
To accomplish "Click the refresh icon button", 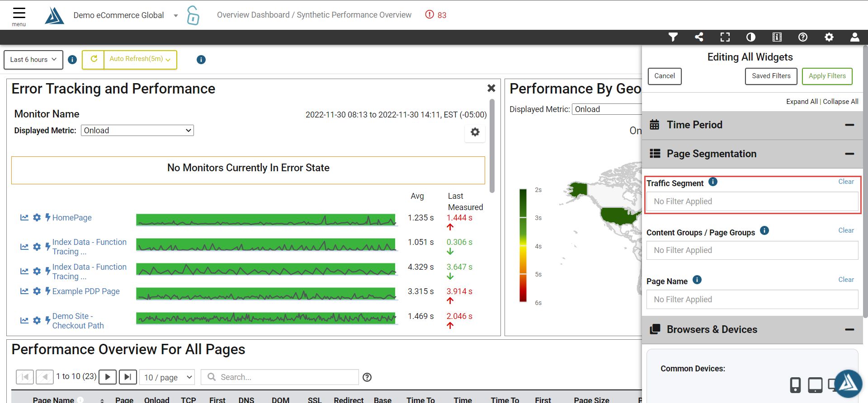I will pyautogui.click(x=94, y=59).
